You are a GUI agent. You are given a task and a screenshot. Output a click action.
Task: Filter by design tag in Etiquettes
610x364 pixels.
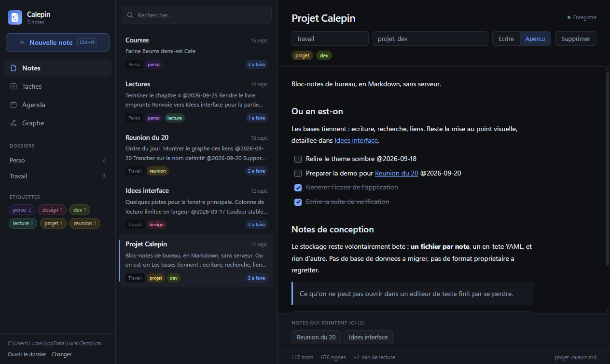point(52,210)
